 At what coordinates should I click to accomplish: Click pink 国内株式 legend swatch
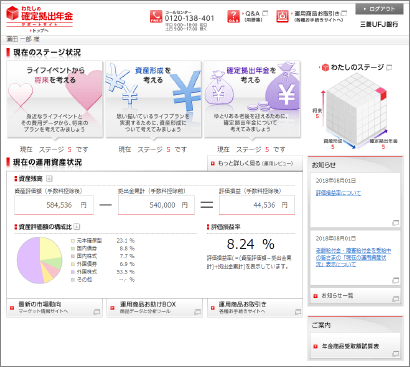pos(73,256)
